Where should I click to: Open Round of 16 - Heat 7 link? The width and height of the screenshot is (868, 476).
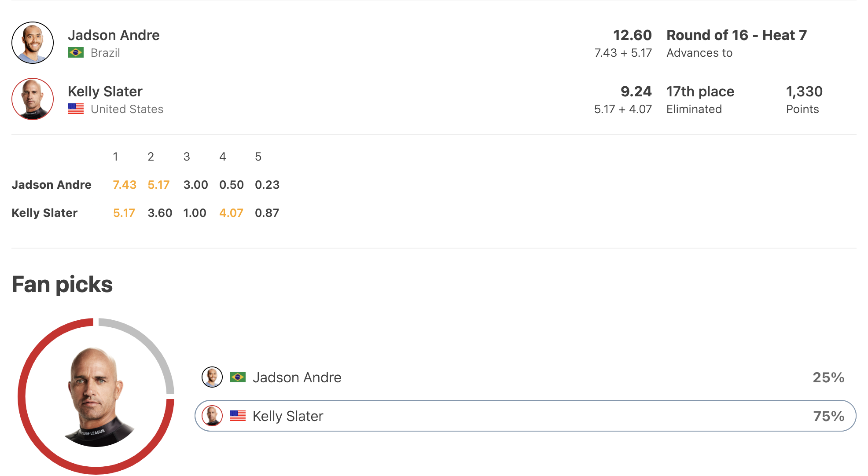(x=736, y=35)
